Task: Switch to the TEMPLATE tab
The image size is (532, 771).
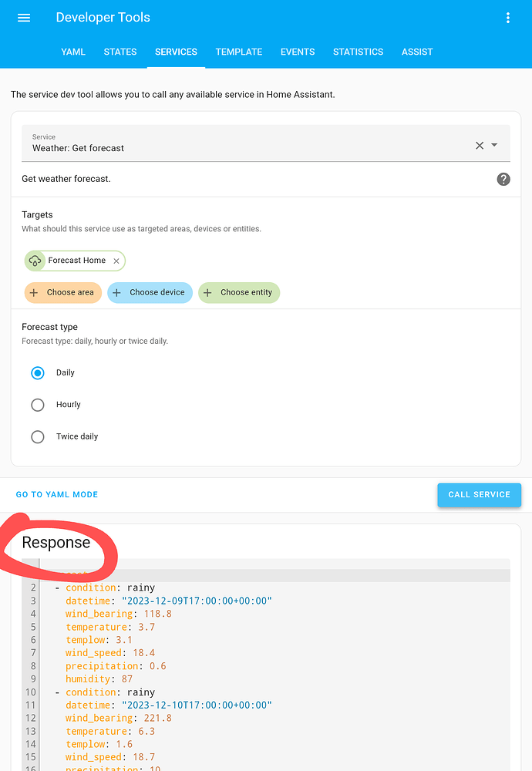Action: point(239,52)
